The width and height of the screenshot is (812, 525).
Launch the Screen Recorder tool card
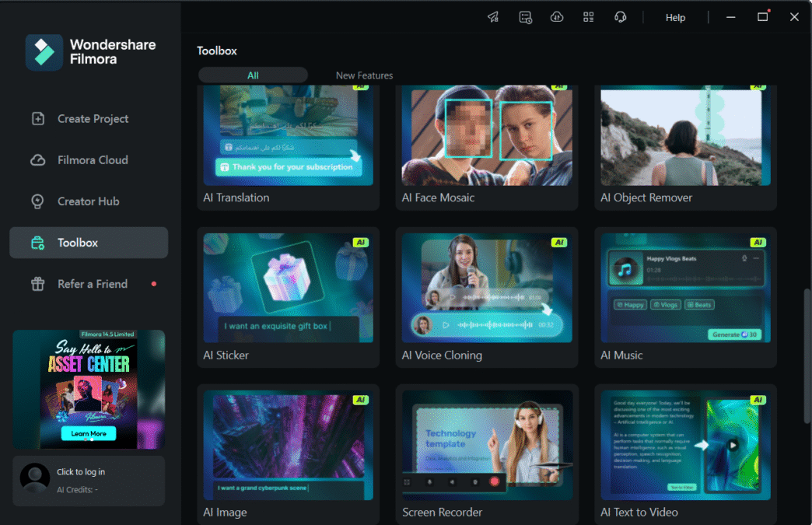click(x=487, y=454)
